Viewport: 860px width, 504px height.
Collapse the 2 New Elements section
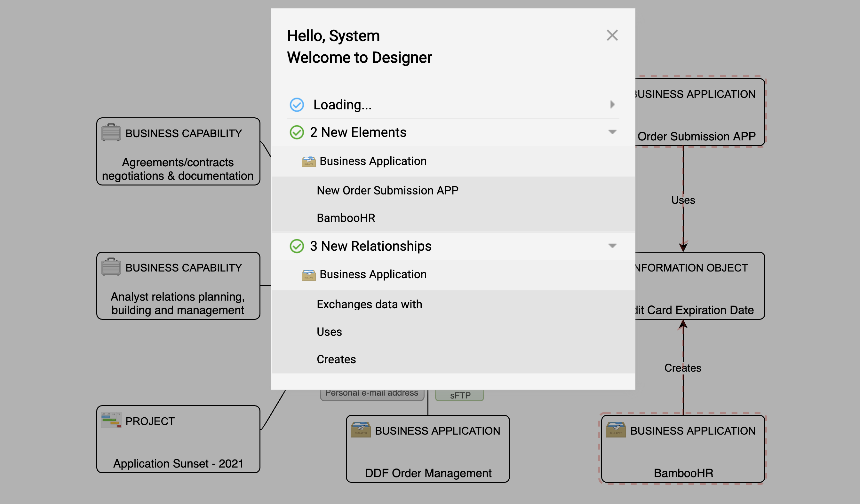612,132
